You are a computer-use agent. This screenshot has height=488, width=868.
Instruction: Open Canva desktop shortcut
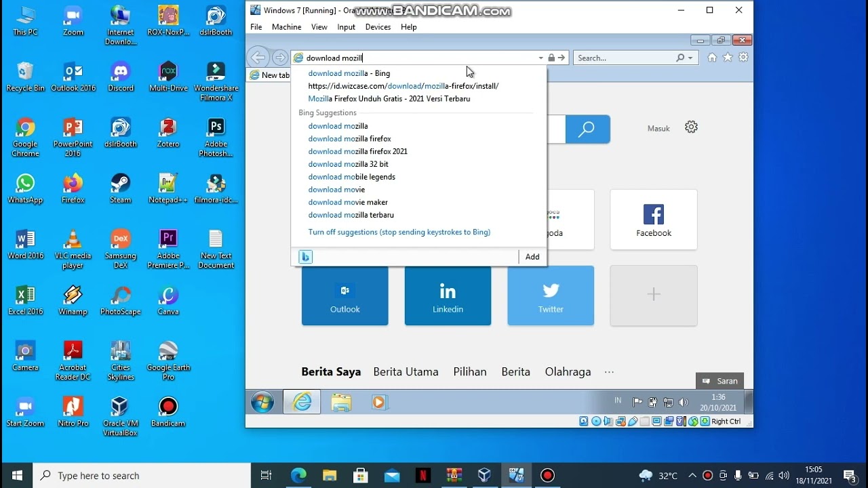[x=168, y=301]
